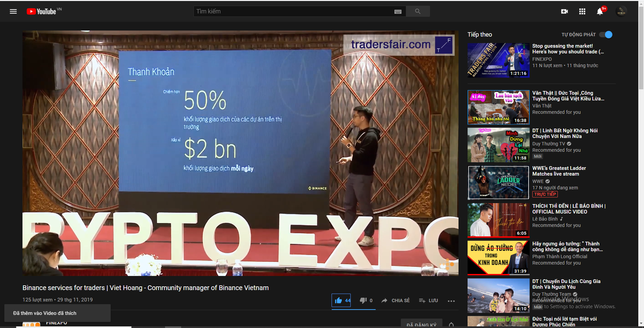This screenshot has width=644, height=328.
Task: Open THÍCH THÌ ĐẾN music video thumbnail
Action: tap(498, 220)
